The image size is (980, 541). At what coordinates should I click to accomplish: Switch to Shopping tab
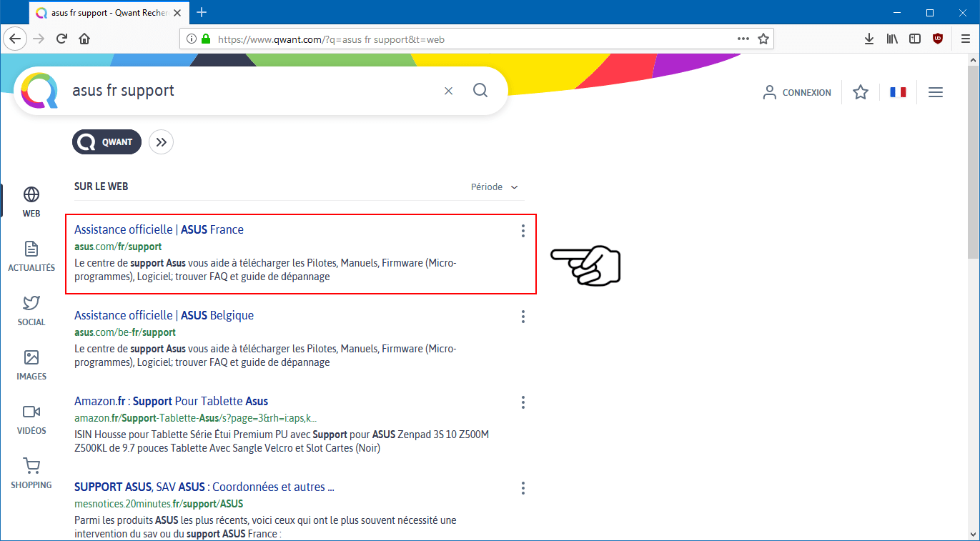pos(31,473)
